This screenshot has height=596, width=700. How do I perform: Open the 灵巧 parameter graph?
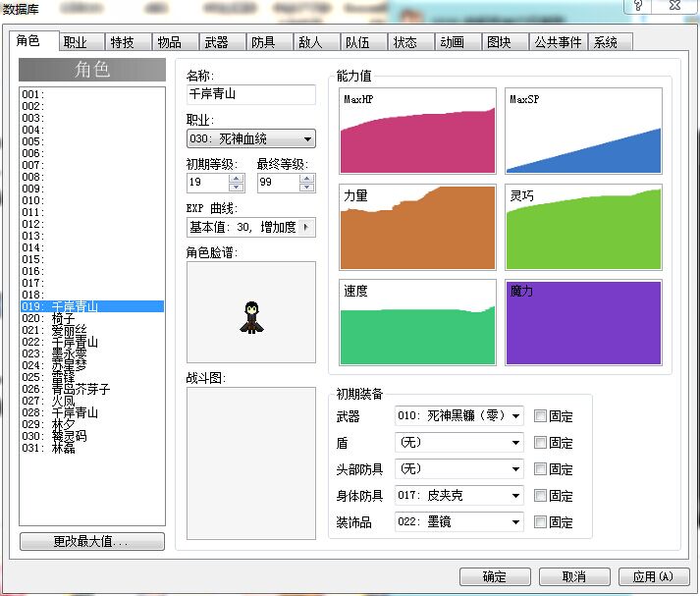583,227
